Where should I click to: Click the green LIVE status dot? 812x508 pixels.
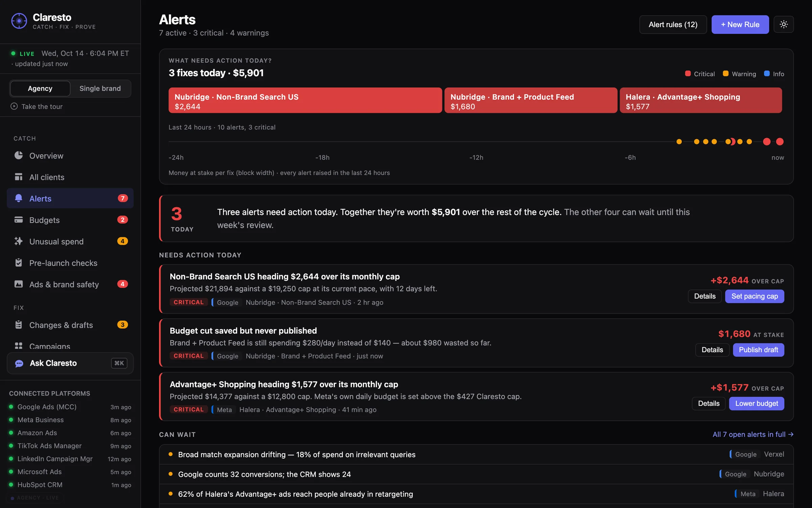pyautogui.click(x=13, y=53)
